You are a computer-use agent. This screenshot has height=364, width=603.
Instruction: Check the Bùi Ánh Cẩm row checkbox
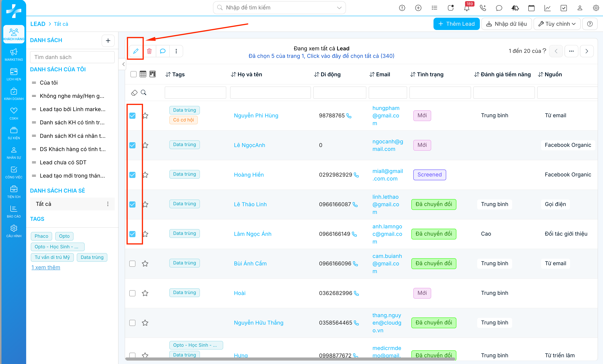(132, 263)
